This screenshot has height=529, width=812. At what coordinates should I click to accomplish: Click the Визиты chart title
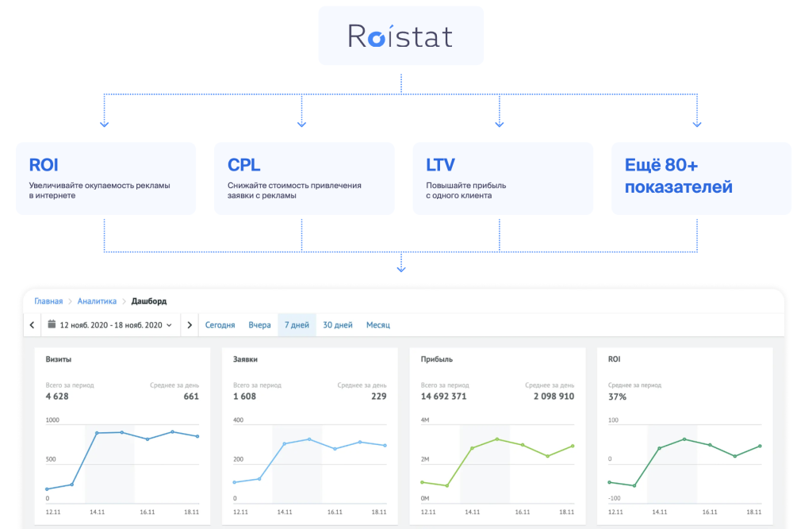coord(59,359)
